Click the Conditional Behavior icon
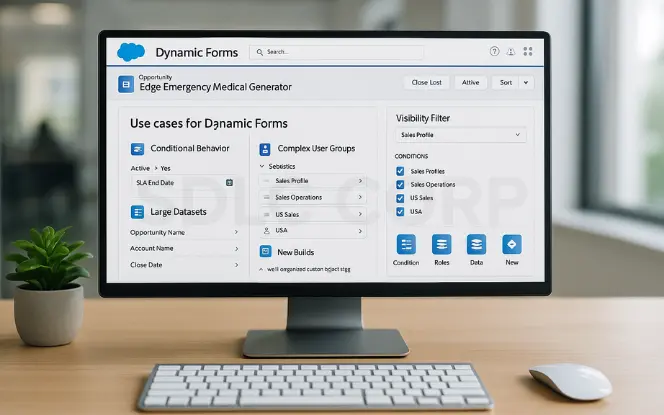This screenshot has width=664, height=415. pyautogui.click(x=137, y=149)
